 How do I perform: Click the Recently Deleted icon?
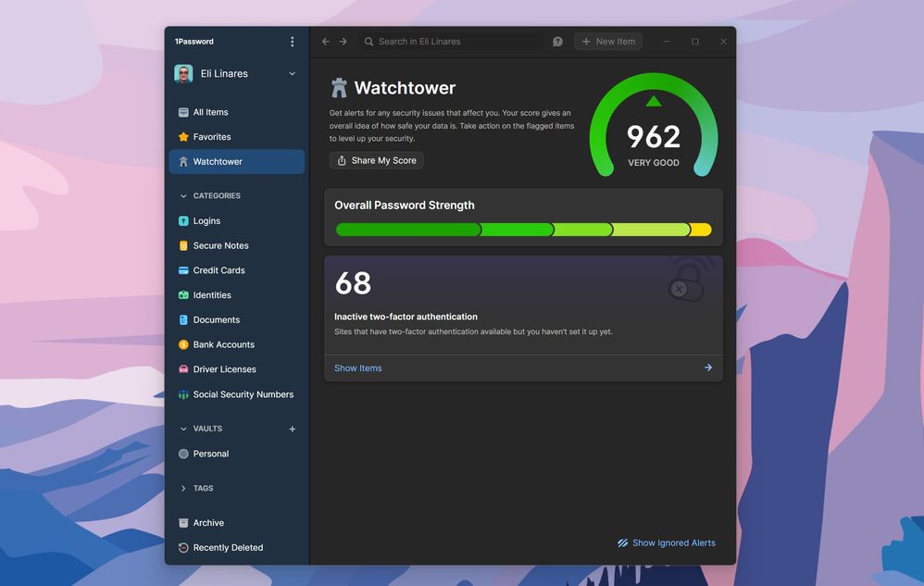[x=183, y=548]
